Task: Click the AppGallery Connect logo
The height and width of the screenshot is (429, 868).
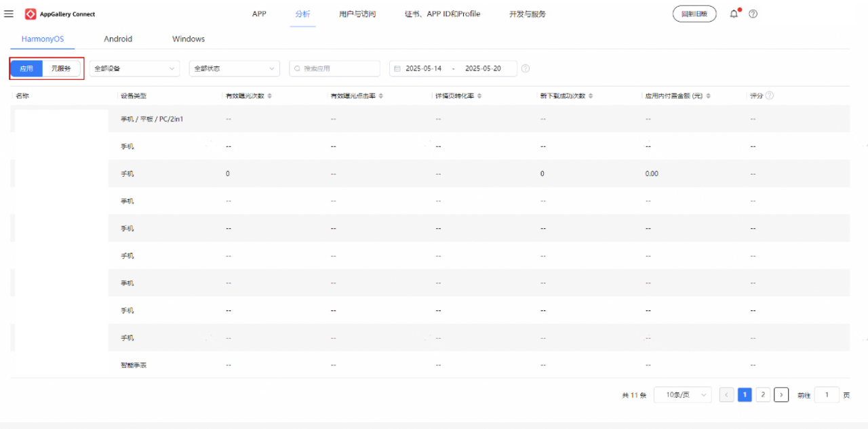Action: [31, 14]
